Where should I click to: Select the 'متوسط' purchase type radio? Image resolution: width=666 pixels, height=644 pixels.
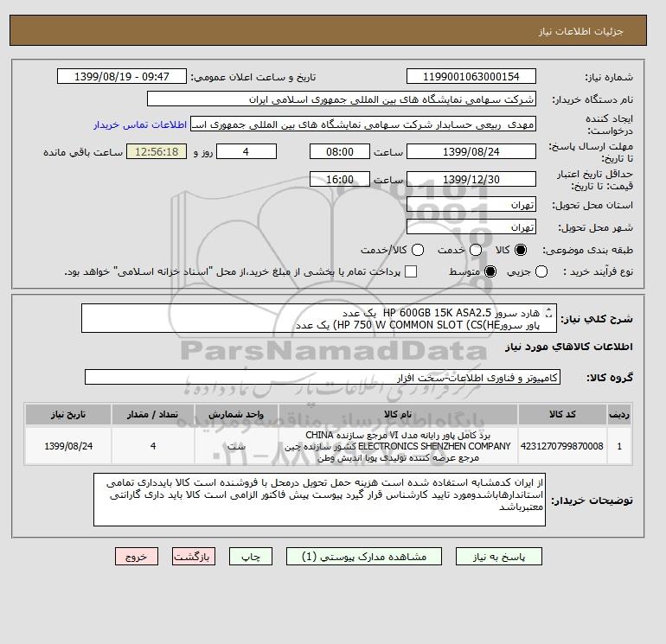pos(490,271)
